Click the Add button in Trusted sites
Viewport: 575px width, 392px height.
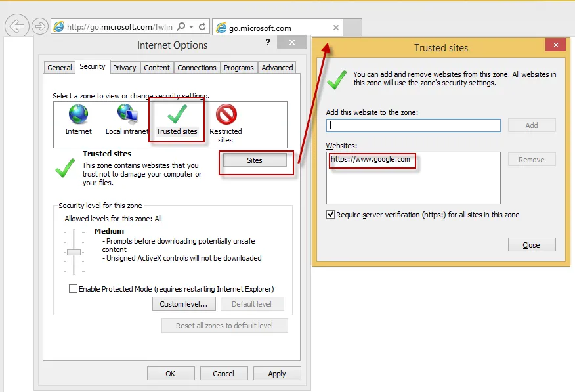pyautogui.click(x=532, y=125)
